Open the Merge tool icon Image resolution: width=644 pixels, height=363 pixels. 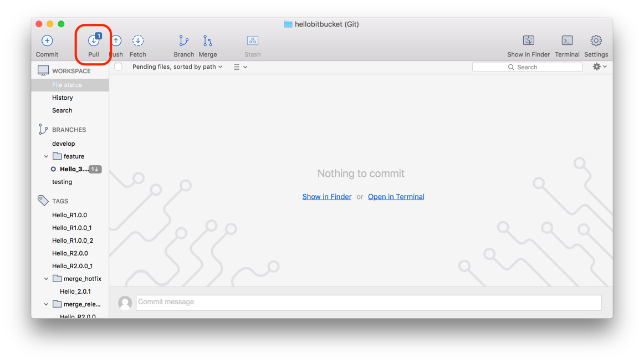pyautogui.click(x=208, y=40)
